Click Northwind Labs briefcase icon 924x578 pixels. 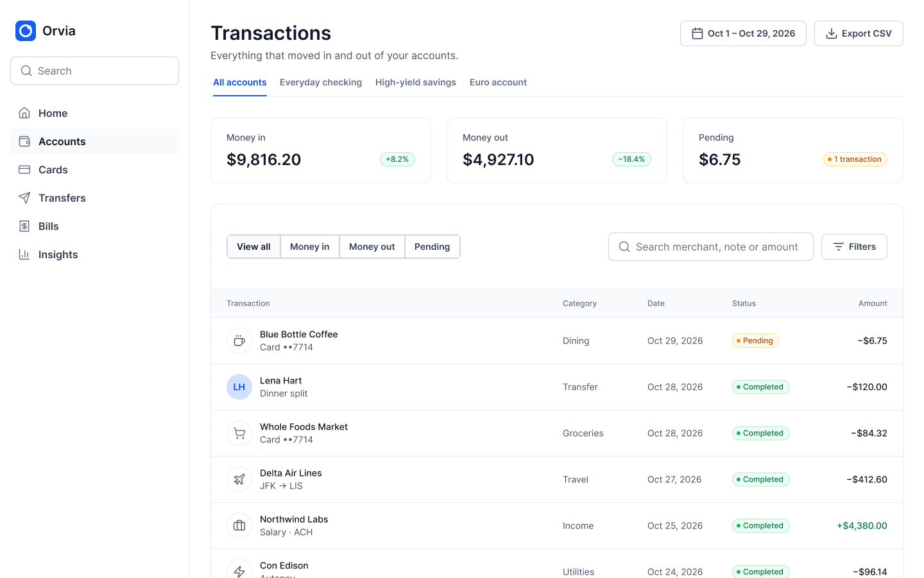point(239,526)
